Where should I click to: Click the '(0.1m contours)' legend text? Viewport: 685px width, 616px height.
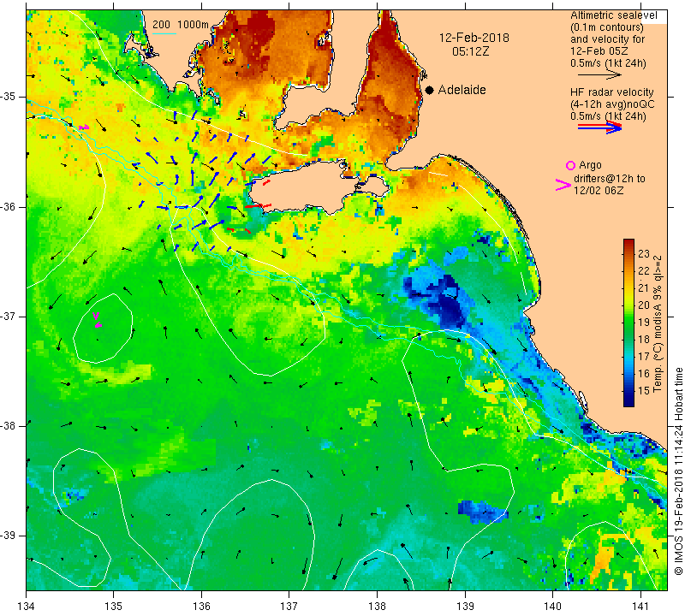[x=607, y=27]
